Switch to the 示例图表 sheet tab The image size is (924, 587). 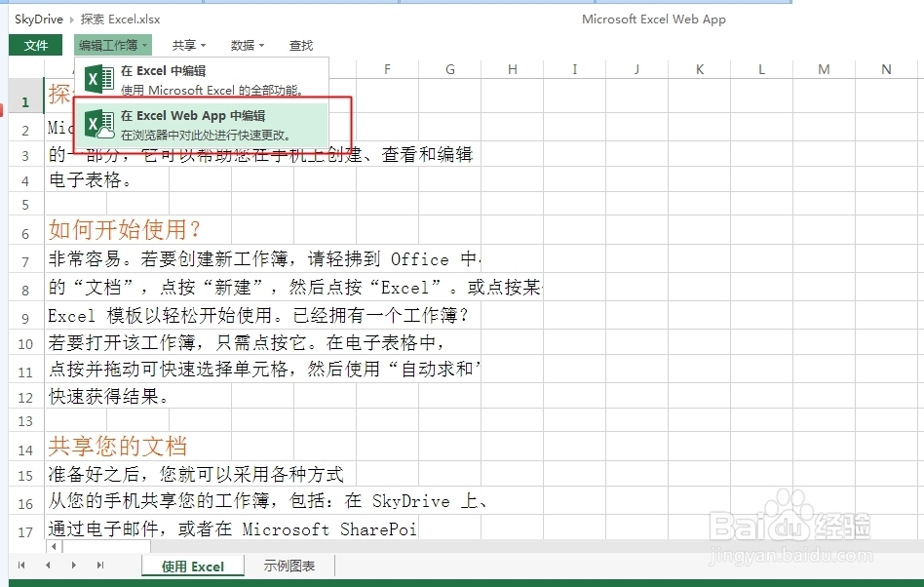289,566
